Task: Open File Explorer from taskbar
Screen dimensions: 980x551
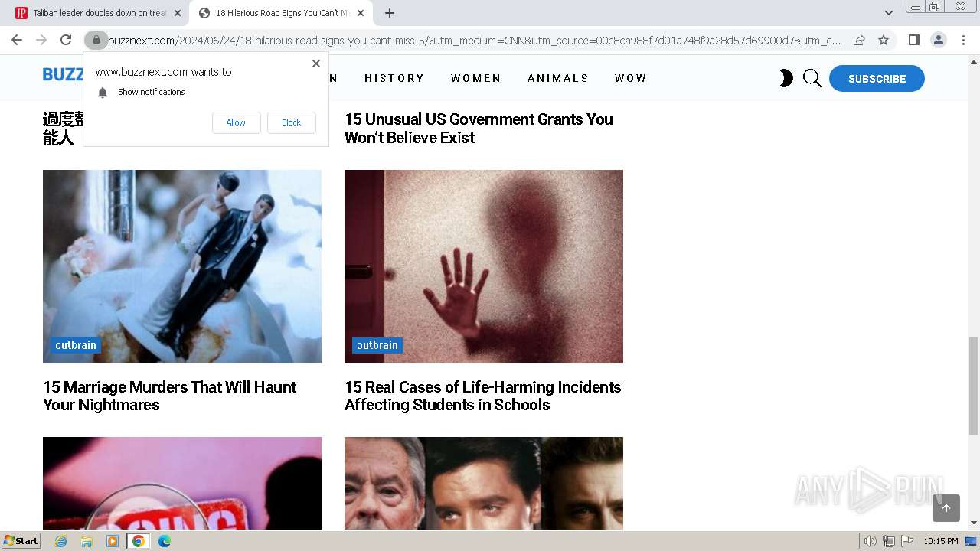Action: (x=87, y=541)
